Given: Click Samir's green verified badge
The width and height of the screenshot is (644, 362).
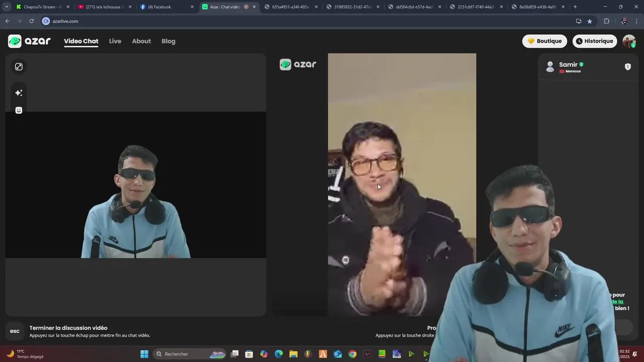Looking at the screenshot, I should pos(581,64).
